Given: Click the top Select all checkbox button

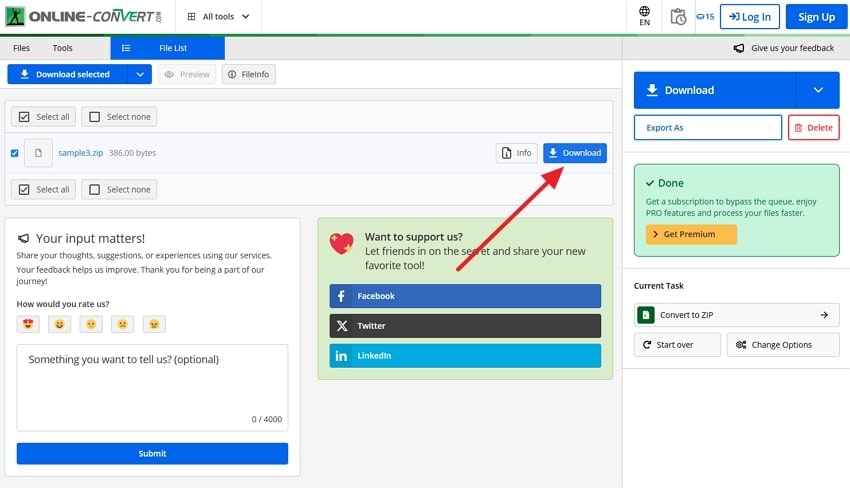Looking at the screenshot, I should (x=43, y=117).
